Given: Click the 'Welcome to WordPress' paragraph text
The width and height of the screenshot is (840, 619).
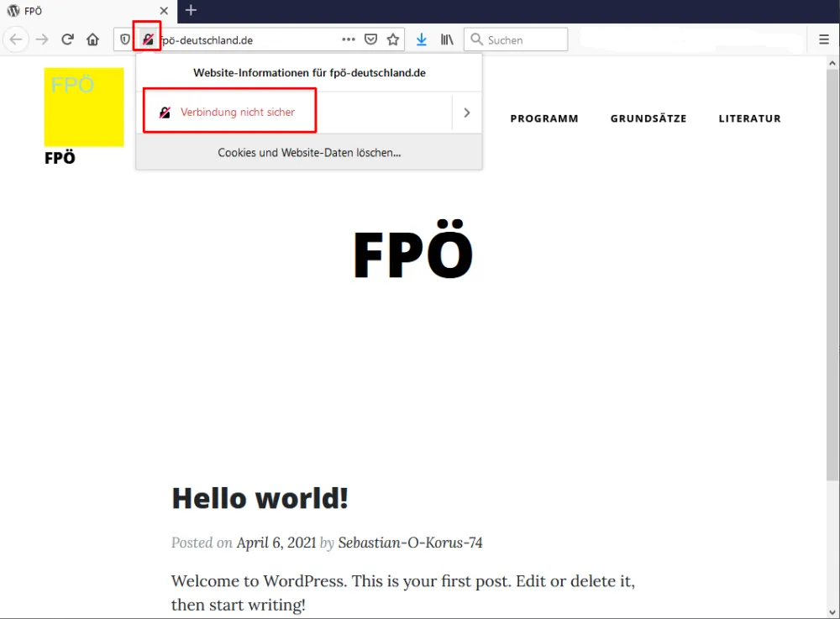Looking at the screenshot, I should (x=403, y=593).
